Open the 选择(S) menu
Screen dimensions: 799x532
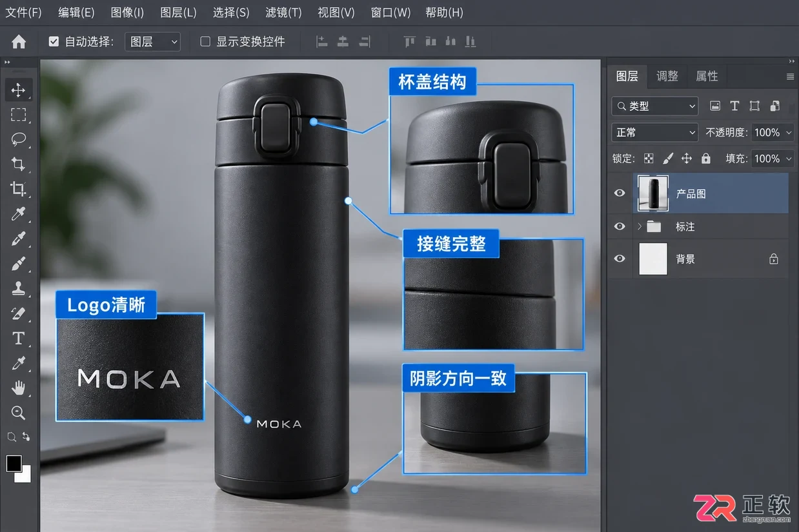pyautogui.click(x=231, y=12)
